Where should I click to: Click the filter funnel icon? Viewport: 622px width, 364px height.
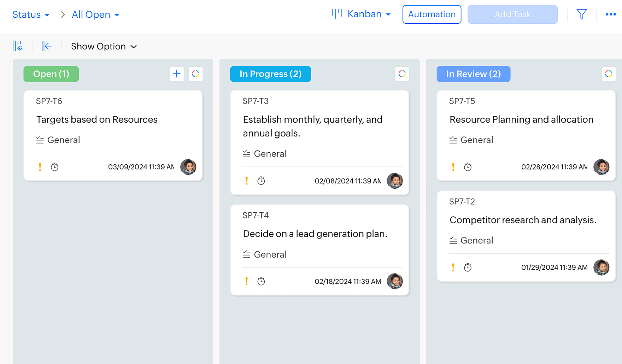(581, 14)
